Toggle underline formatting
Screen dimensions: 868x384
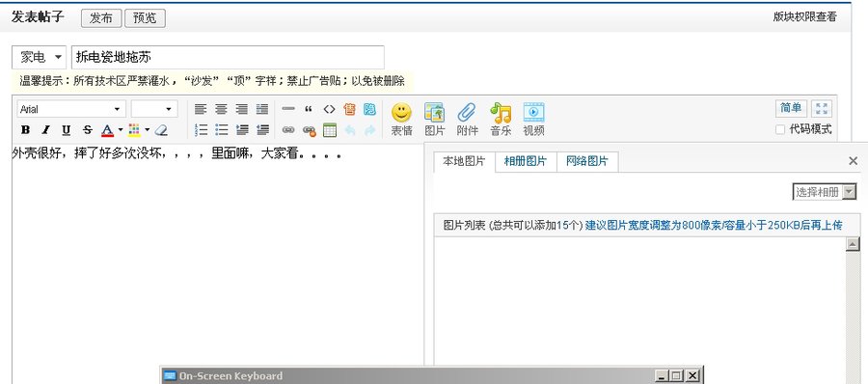[x=66, y=130]
